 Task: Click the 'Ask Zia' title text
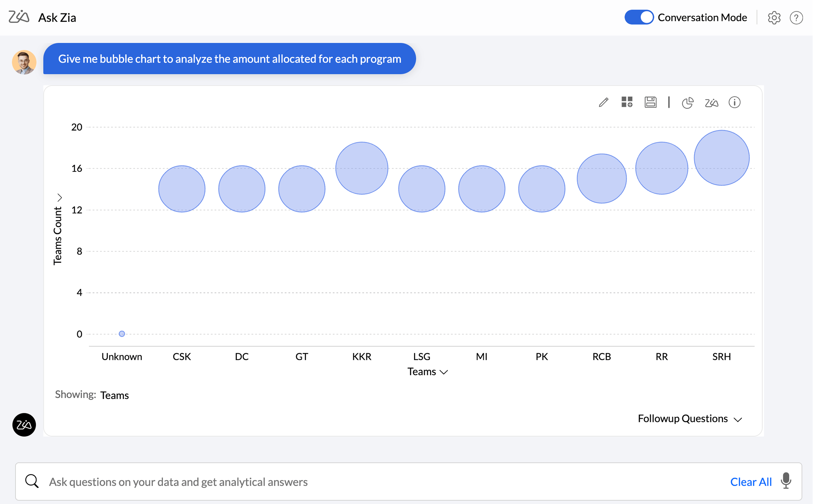pos(57,18)
